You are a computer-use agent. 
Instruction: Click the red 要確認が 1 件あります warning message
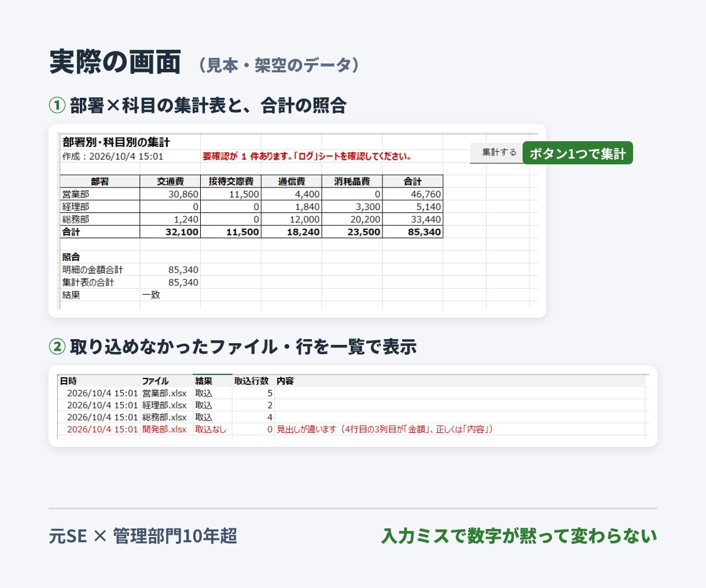(x=307, y=156)
